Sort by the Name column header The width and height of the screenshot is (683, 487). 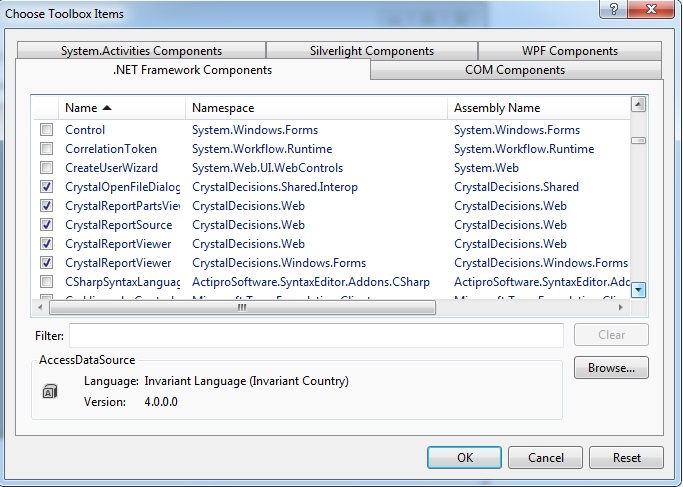click(122, 108)
